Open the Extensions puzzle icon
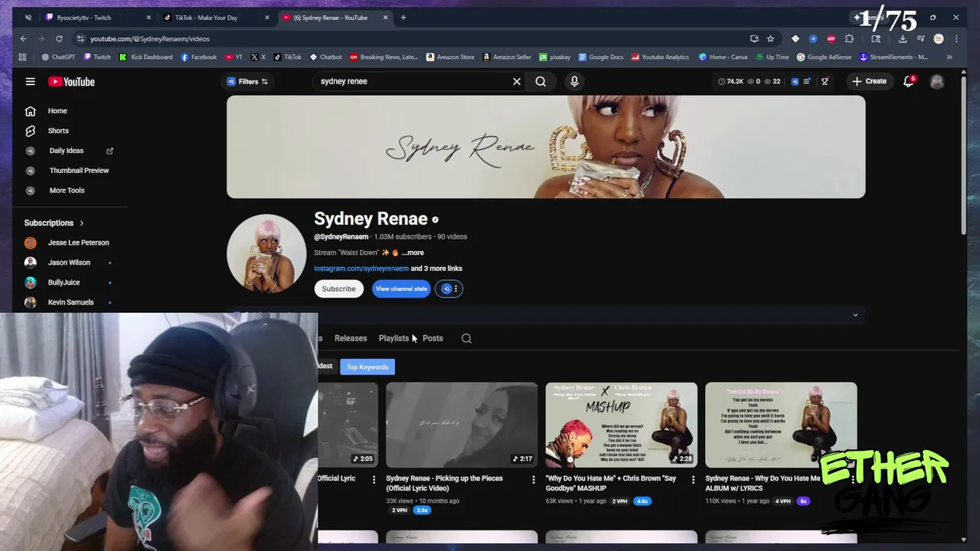This screenshot has width=980, height=551. click(849, 38)
